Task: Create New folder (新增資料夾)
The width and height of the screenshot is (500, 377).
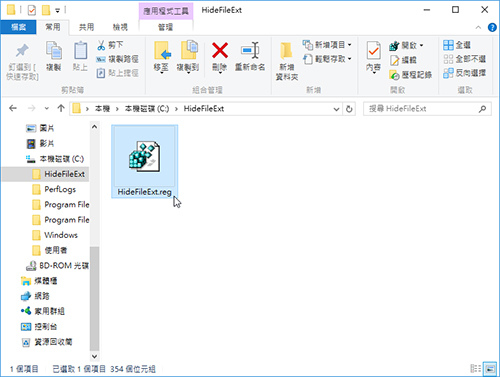Action: [x=287, y=62]
